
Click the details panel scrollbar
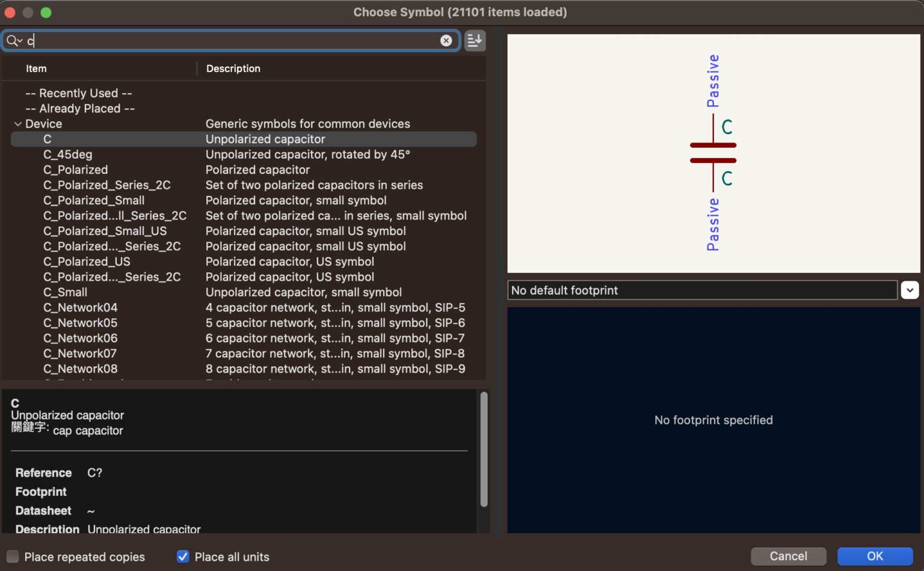[484, 450]
